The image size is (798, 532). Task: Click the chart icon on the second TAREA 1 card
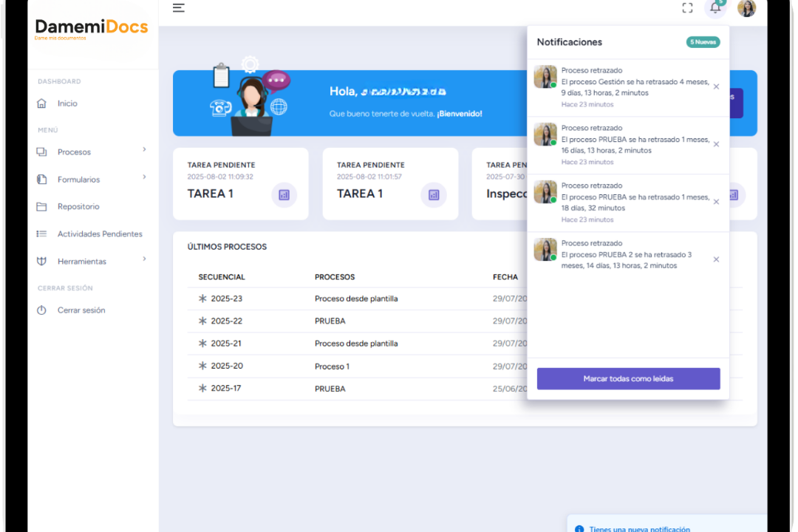pyautogui.click(x=434, y=195)
